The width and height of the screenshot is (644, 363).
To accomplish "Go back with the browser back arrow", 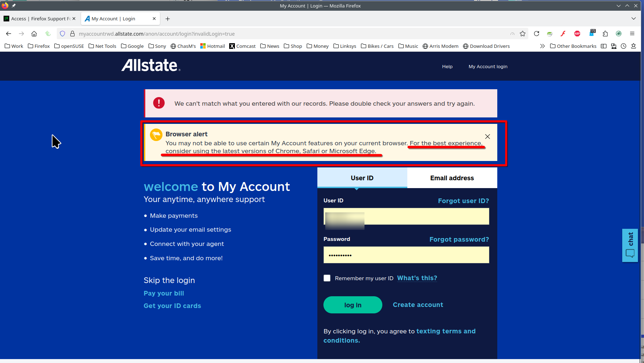I will tap(9, 34).
